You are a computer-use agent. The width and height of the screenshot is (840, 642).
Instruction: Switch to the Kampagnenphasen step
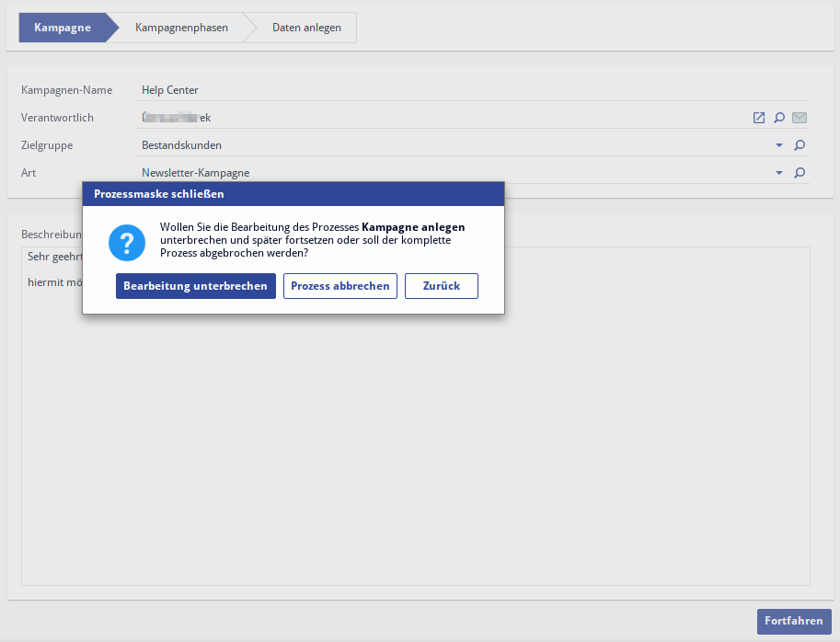coord(181,28)
